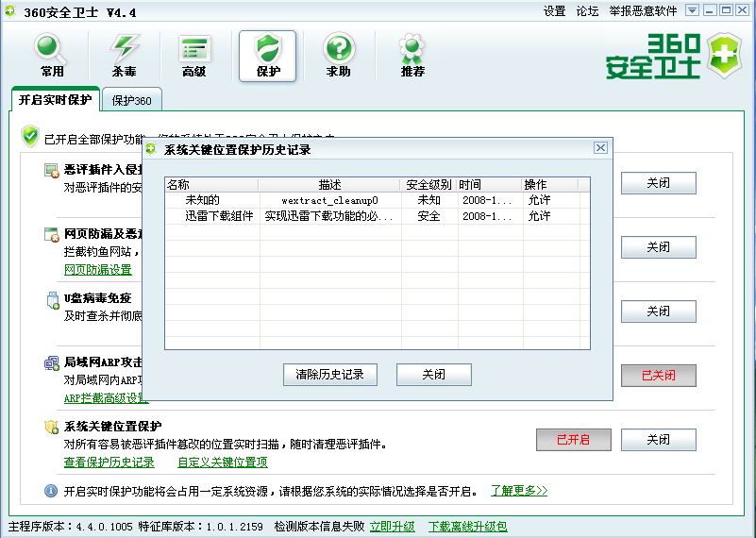Switch to the 开启实时保护 tab
756x538 pixels.
pyautogui.click(x=55, y=100)
